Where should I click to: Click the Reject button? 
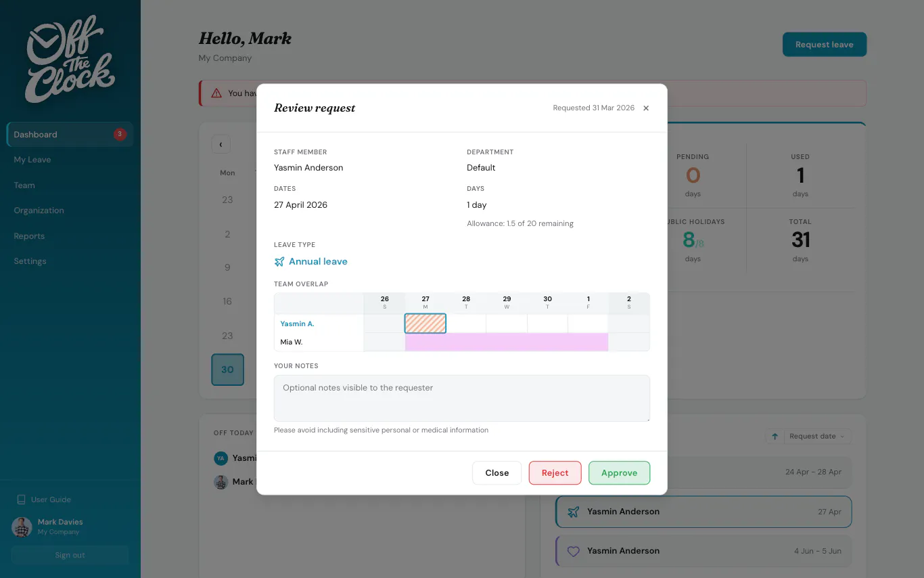(555, 473)
